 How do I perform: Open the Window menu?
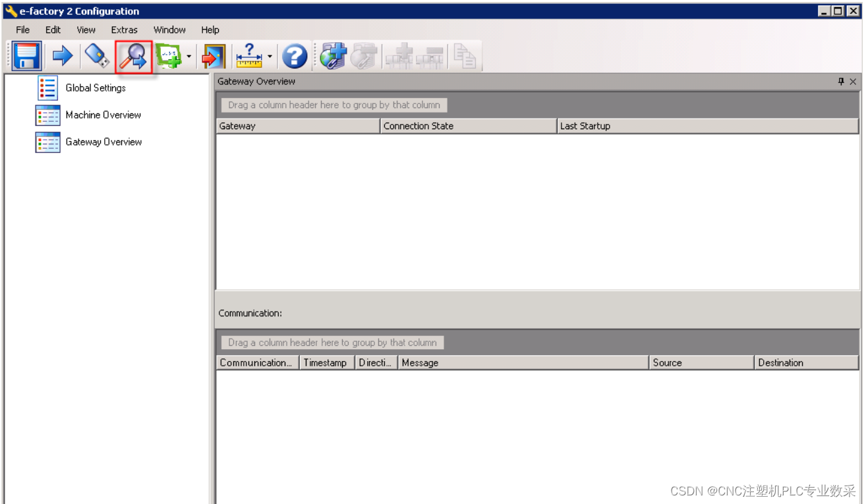(169, 30)
